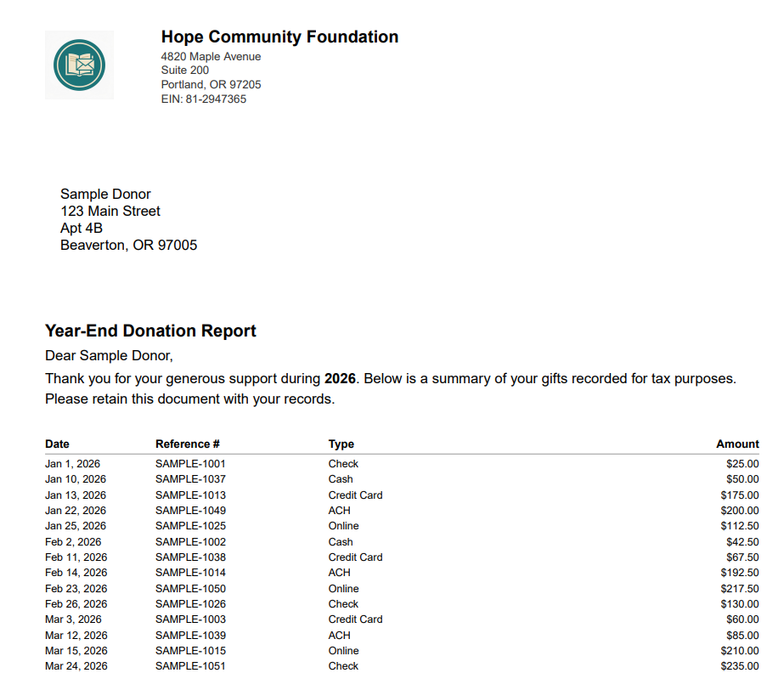The image size is (784, 673).
Task: Click the Reference # column header
Action: point(188,444)
